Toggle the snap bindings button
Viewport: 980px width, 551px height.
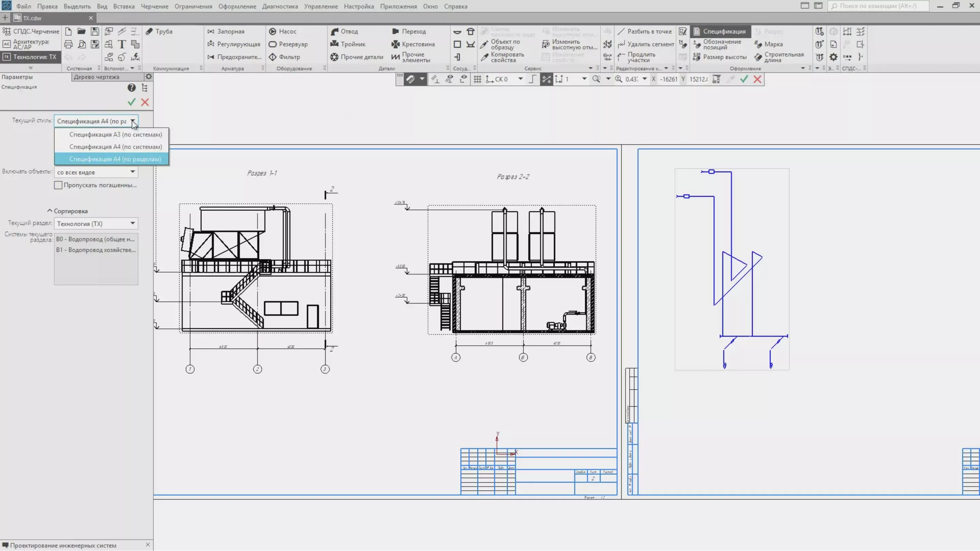410,79
